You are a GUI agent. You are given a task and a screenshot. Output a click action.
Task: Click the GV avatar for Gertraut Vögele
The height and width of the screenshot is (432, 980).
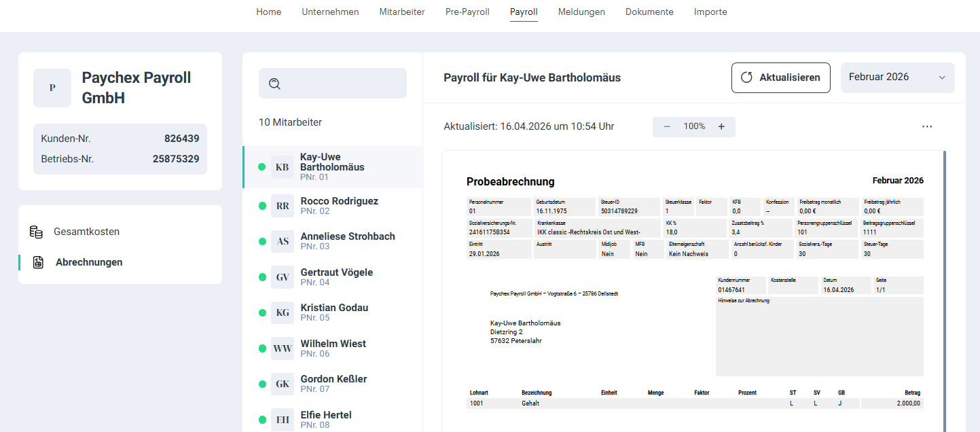coord(282,277)
